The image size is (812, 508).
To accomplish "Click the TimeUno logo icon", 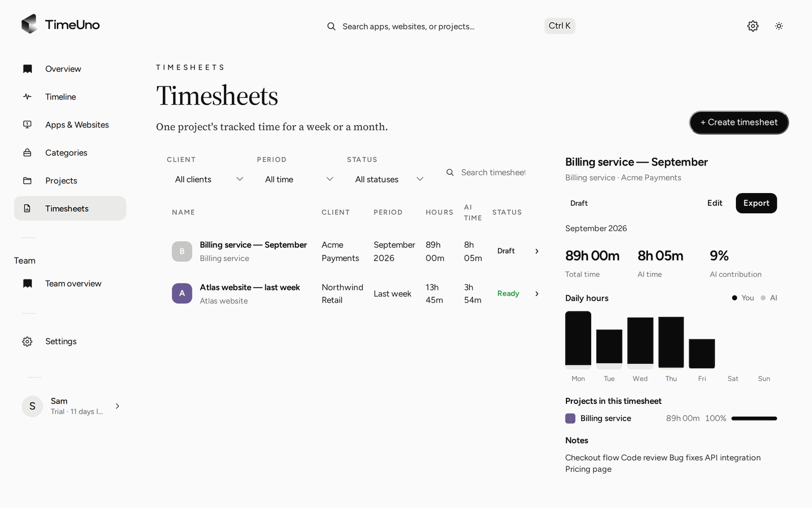I will click(29, 24).
